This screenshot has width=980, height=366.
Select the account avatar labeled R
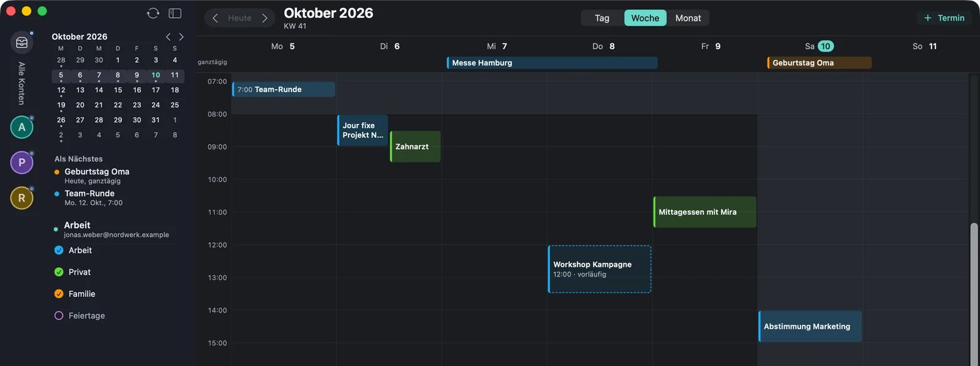22,198
